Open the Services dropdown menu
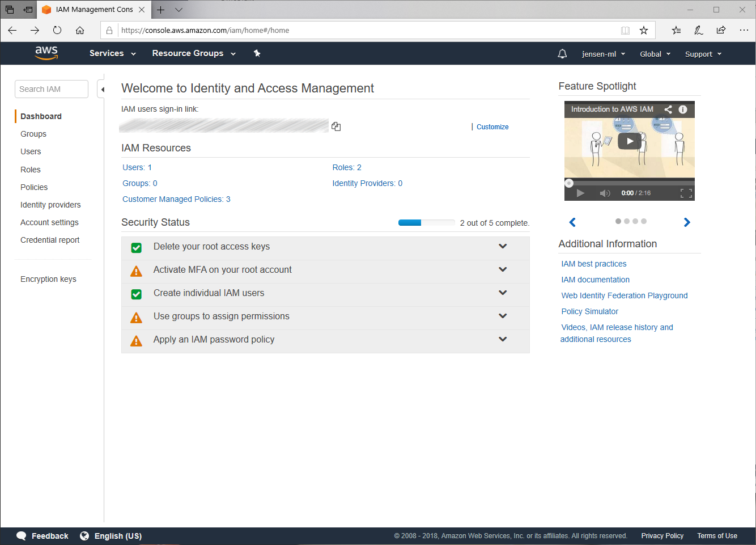The width and height of the screenshot is (756, 545). [x=113, y=53]
